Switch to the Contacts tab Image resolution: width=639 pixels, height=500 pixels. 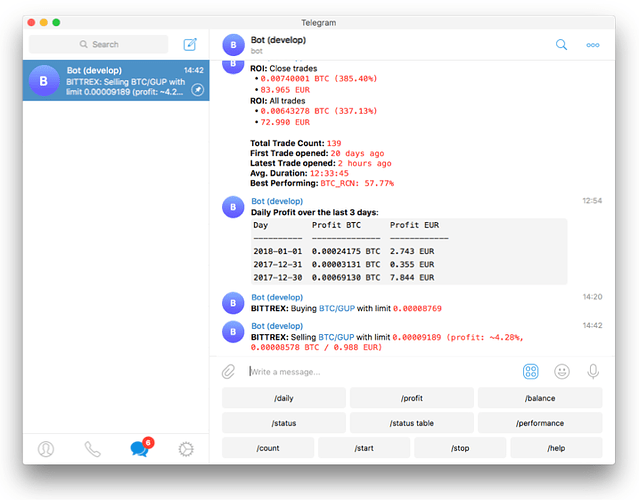click(46, 449)
